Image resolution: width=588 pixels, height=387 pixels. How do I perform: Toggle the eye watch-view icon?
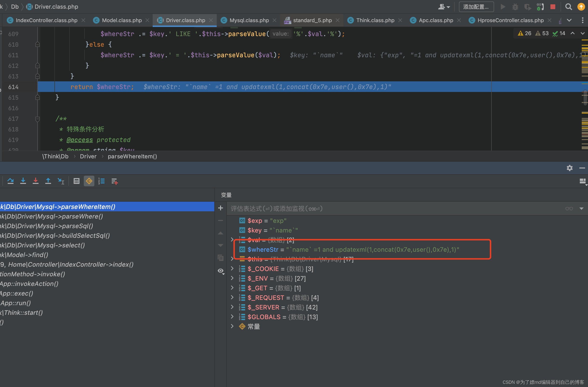pyautogui.click(x=221, y=271)
